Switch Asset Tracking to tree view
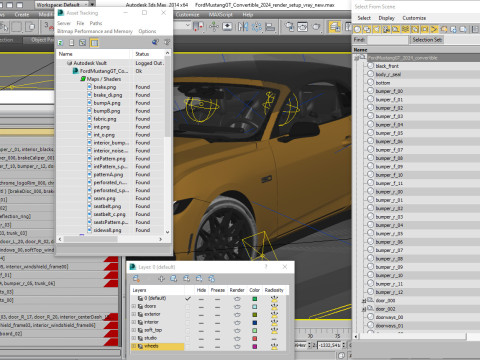This screenshot has width=480, height=360. [83, 43]
